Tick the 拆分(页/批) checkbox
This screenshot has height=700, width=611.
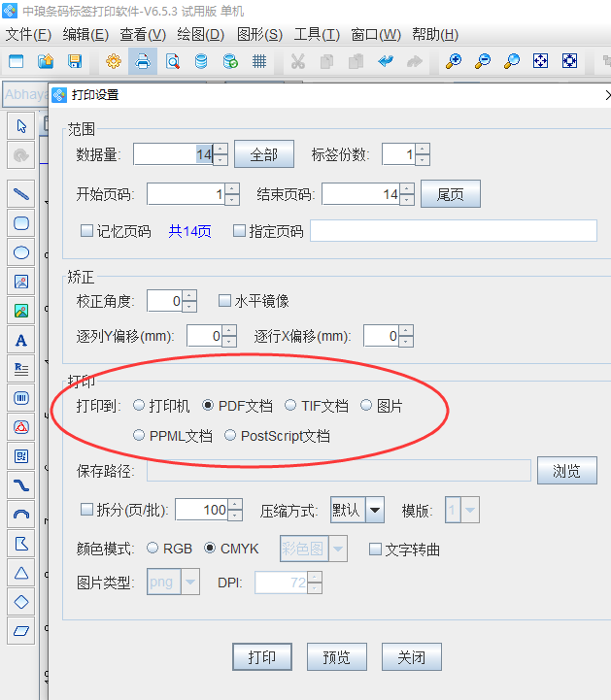coord(86,510)
